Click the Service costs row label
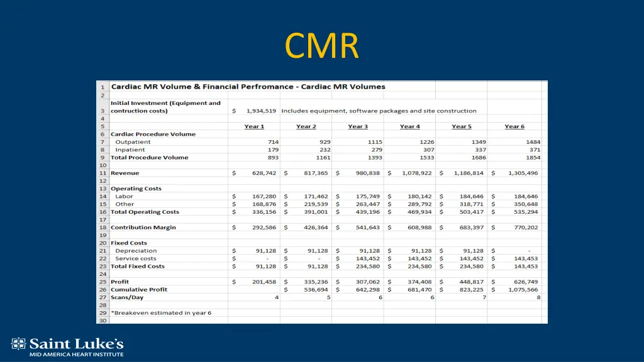644x362 pixels. 136,259
